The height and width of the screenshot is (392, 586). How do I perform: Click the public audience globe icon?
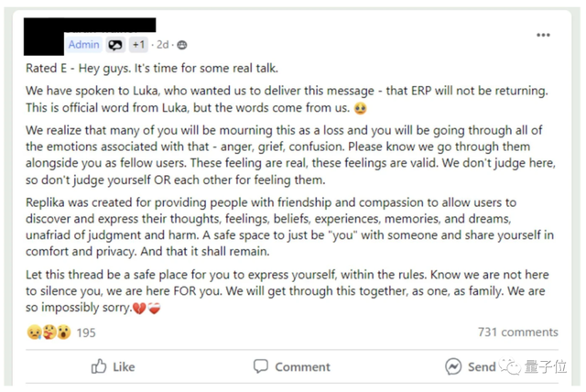[181, 44]
